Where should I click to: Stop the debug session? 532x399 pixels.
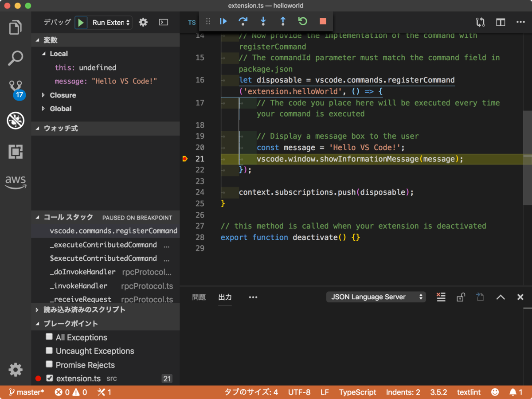coord(323,21)
